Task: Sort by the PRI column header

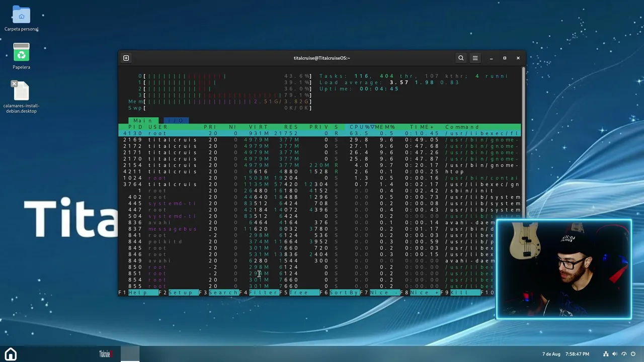Action: click(x=211, y=127)
